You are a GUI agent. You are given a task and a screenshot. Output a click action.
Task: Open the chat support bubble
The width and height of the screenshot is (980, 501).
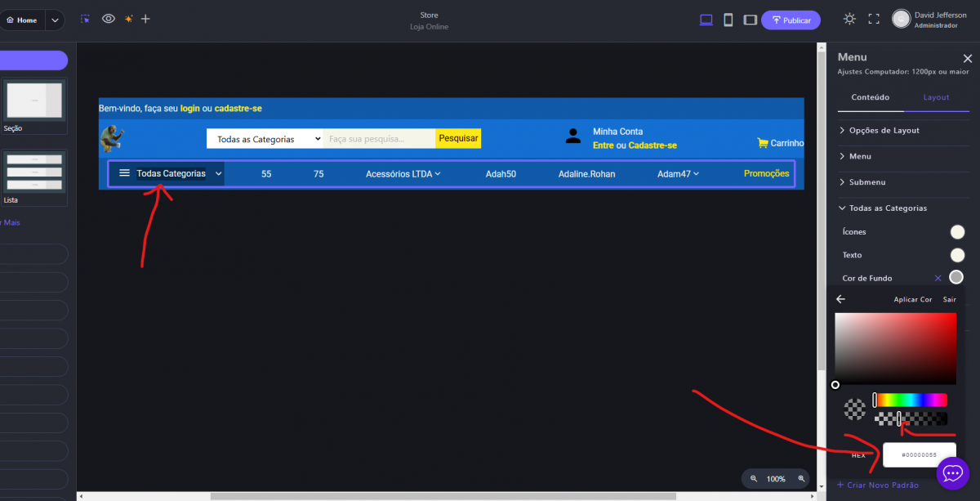pos(952,473)
